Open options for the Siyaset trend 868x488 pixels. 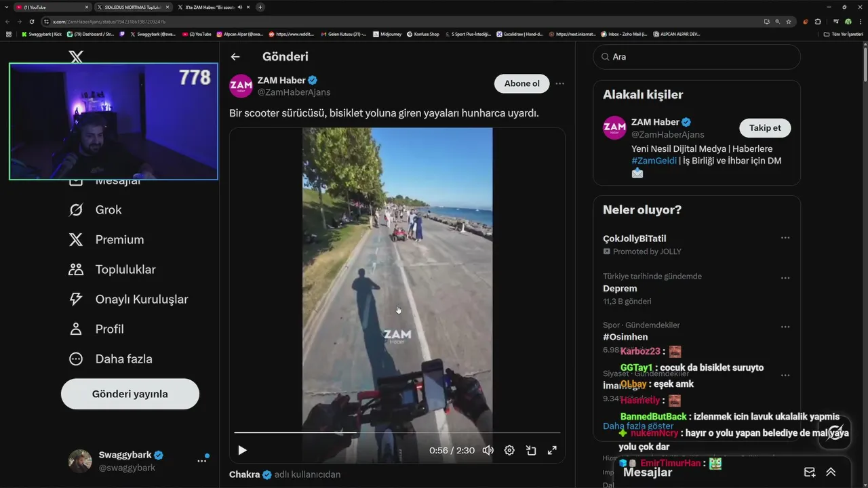click(785, 375)
